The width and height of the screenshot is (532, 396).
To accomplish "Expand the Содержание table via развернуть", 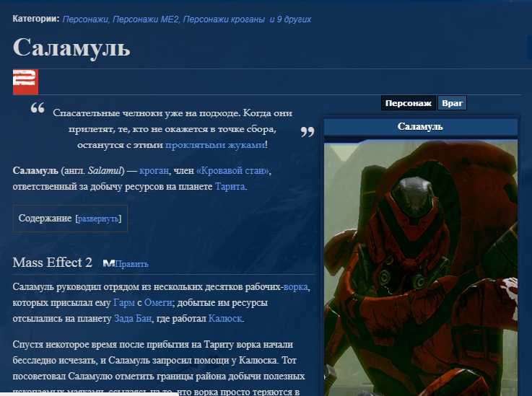I will (x=98, y=219).
